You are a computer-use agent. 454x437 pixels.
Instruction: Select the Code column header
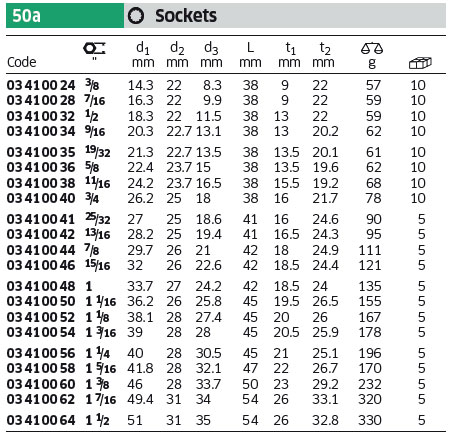tap(22, 62)
